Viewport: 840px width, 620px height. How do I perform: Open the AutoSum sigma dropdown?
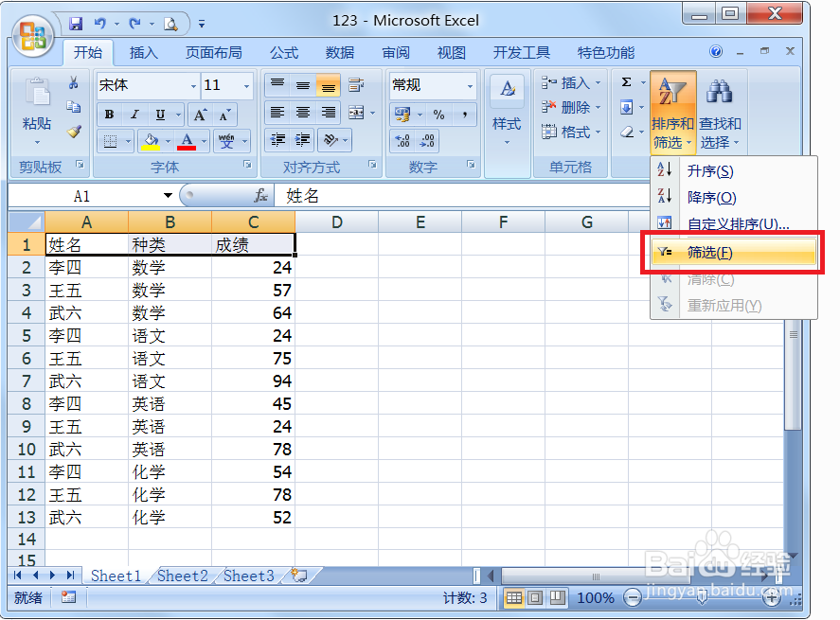pyautogui.click(x=643, y=82)
